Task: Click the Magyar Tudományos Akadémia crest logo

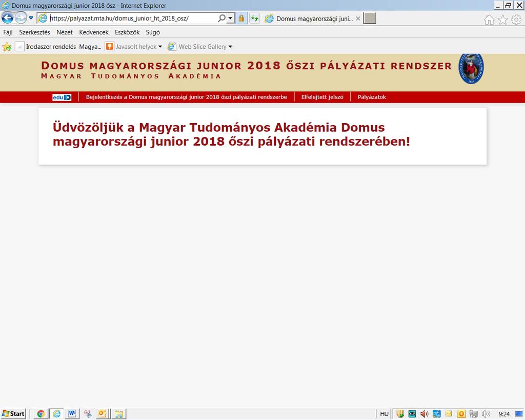Action: [471, 69]
